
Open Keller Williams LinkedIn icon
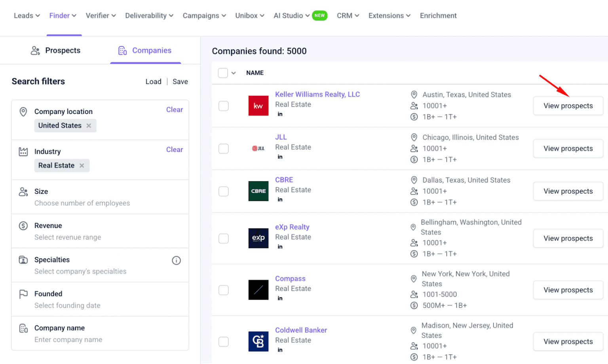pyautogui.click(x=280, y=114)
